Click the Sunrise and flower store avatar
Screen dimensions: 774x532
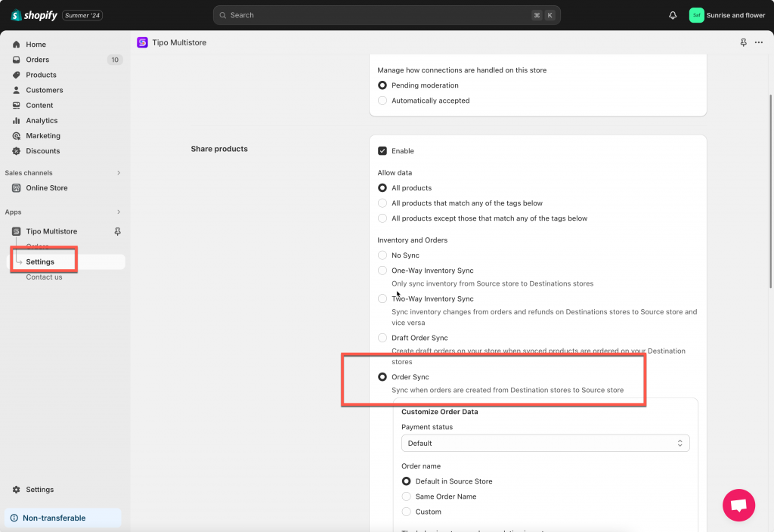pos(696,15)
